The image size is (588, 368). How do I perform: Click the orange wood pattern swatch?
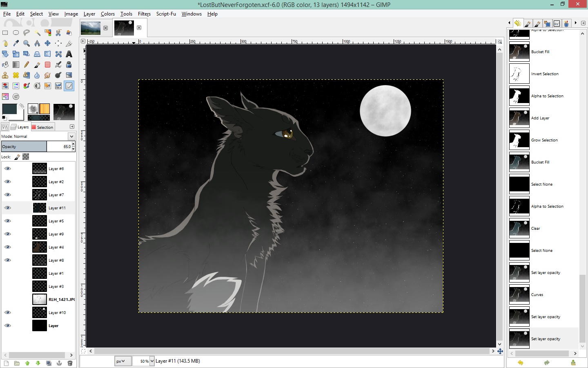pyautogui.click(x=45, y=109)
